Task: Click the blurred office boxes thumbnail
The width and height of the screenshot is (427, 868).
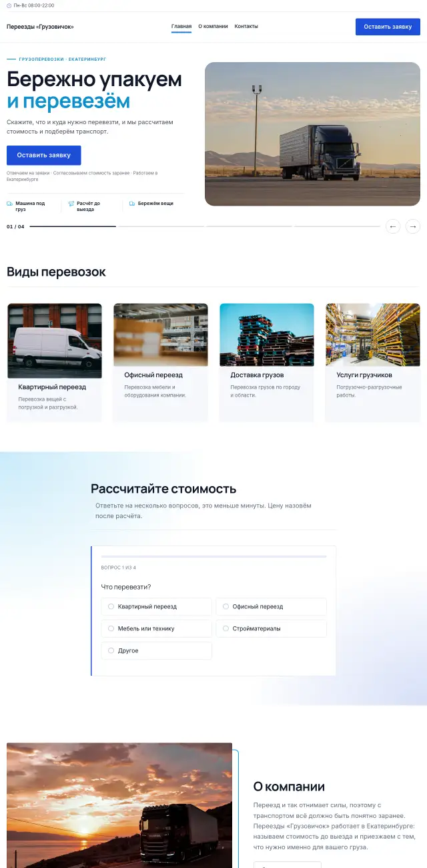Action: (161, 335)
